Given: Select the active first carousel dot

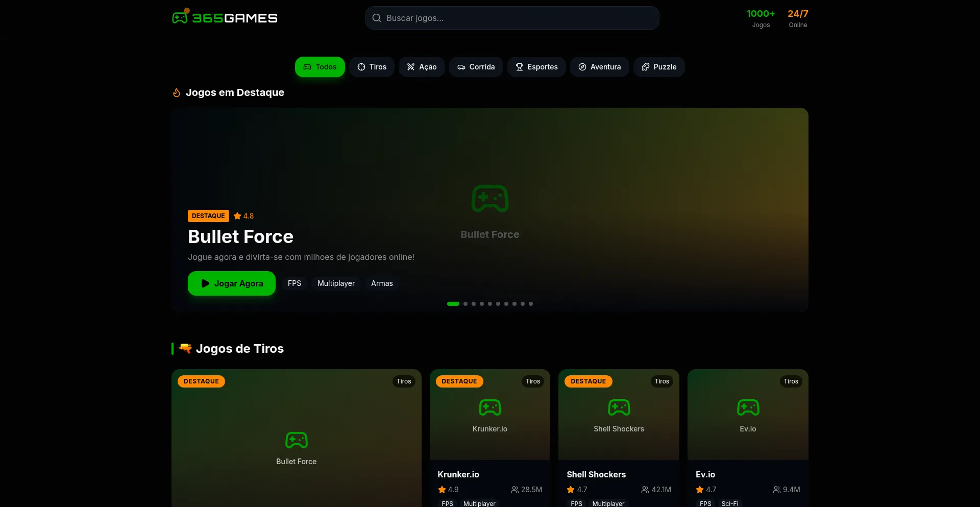Looking at the screenshot, I should point(453,304).
